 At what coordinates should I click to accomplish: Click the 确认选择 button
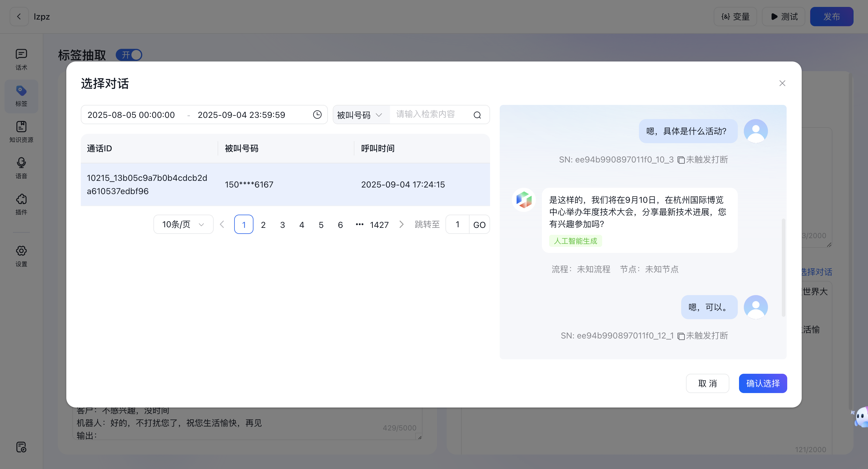tap(763, 383)
